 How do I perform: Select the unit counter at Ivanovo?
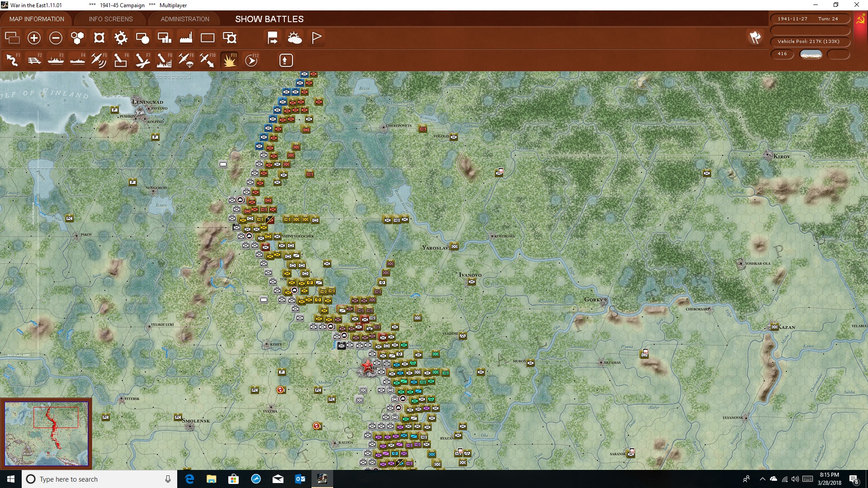(472, 282)
